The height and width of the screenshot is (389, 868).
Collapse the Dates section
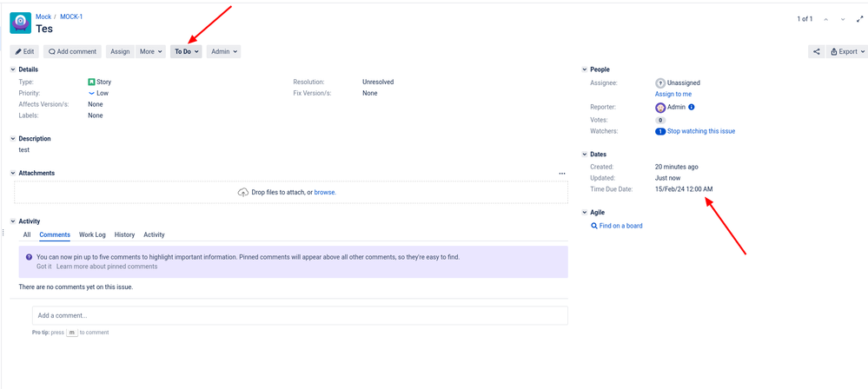point(585,155)
